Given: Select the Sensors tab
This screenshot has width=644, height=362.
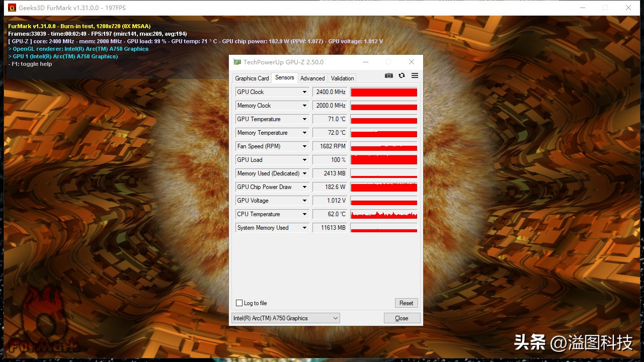Looking at the screenshot, I should (x=285, y=77).
